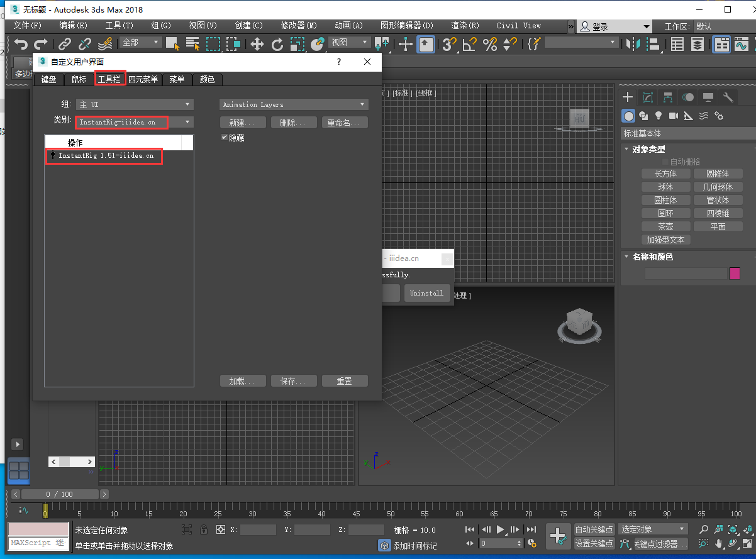Open the 视图 reference coordinate dropdown
Image resolution: width=756 pixels, height=559 pixels.
[350, 42]
